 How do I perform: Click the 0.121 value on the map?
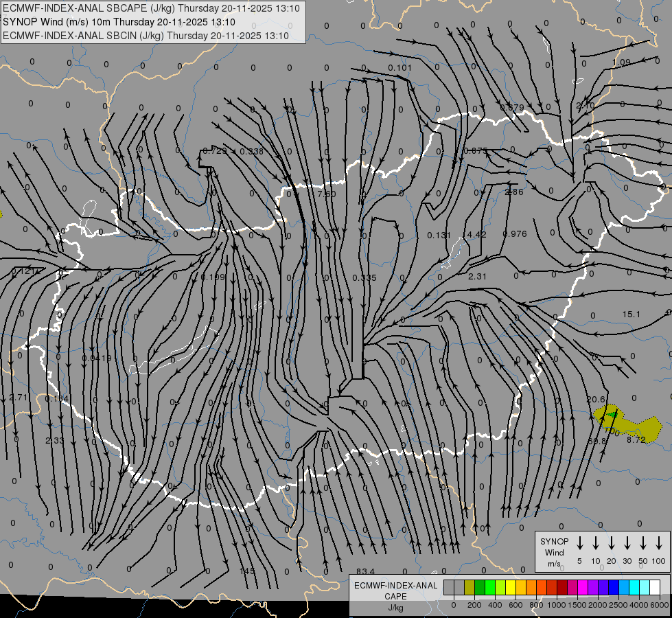click(22, 271)
